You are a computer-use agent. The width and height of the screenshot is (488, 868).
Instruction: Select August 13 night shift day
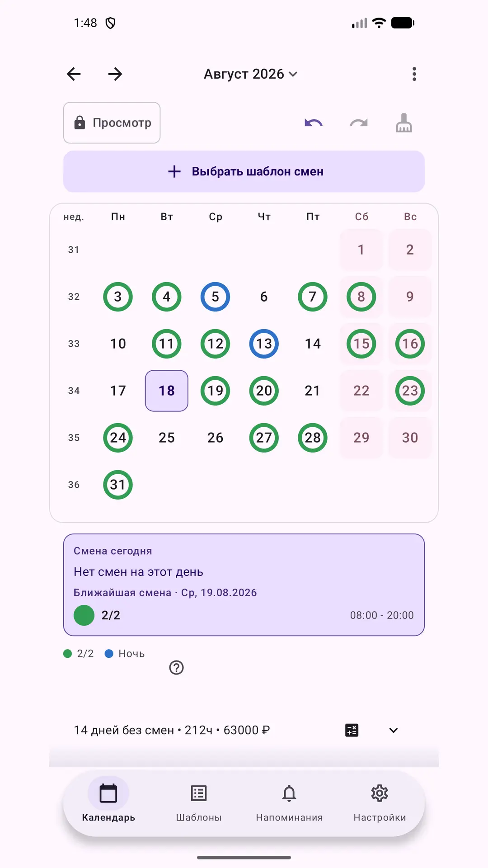[x=264, y=344]
